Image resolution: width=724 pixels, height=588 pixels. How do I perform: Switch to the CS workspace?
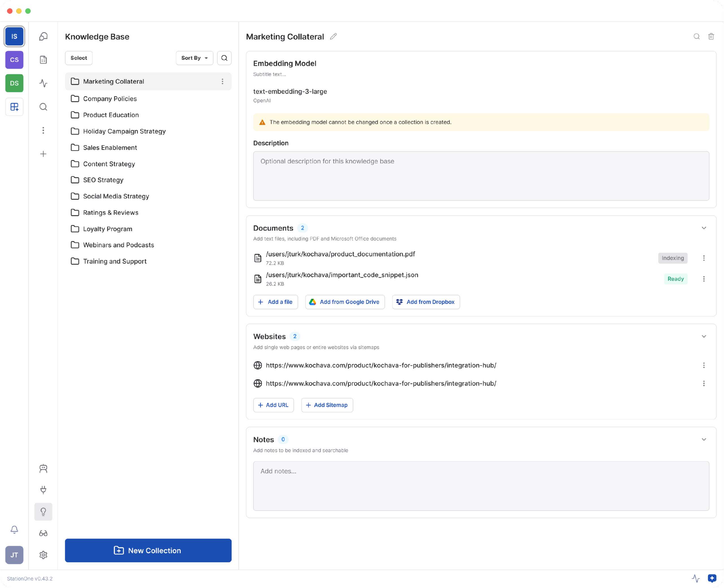pos(14,60)
